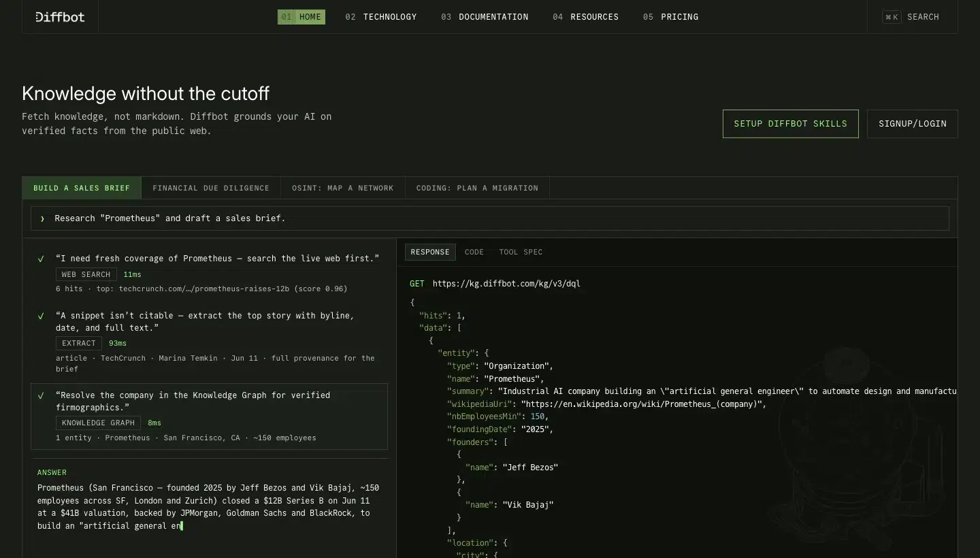Image resolution: width=980 pixels, height=558 pixels.
Task: Switch to OSINT: Map a Network tab
Action: (343, 188)
